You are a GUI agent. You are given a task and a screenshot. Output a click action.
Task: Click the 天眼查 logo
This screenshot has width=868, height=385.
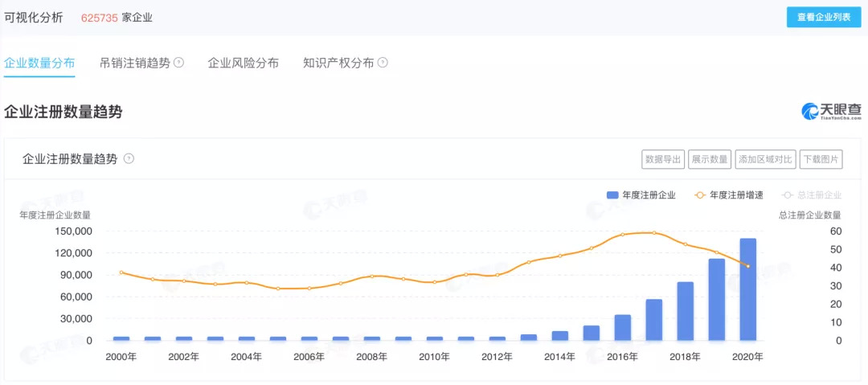point(831,112)
